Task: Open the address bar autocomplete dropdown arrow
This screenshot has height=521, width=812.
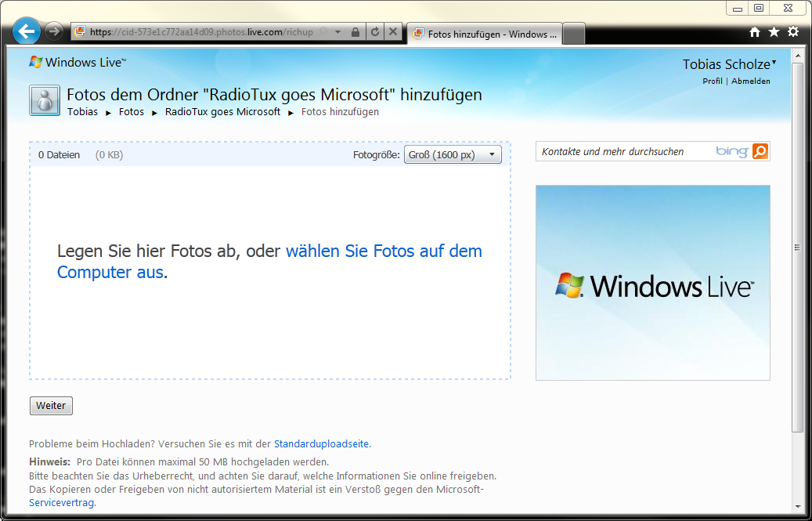Action: [x=337, y=31]
